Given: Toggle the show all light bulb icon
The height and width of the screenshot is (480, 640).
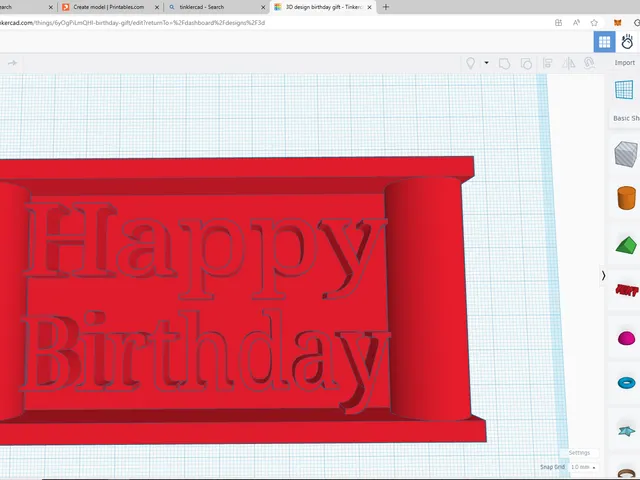Looking at the screenshot, I should 471,63.
